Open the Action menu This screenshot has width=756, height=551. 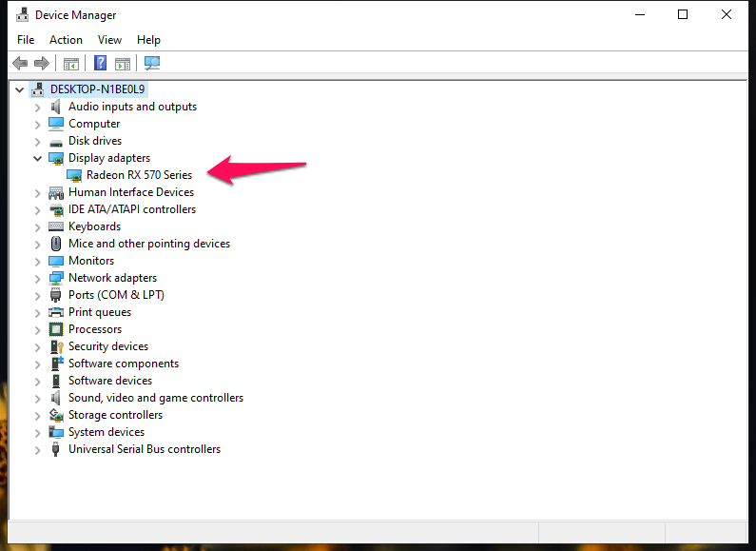[x=66, y=40]
